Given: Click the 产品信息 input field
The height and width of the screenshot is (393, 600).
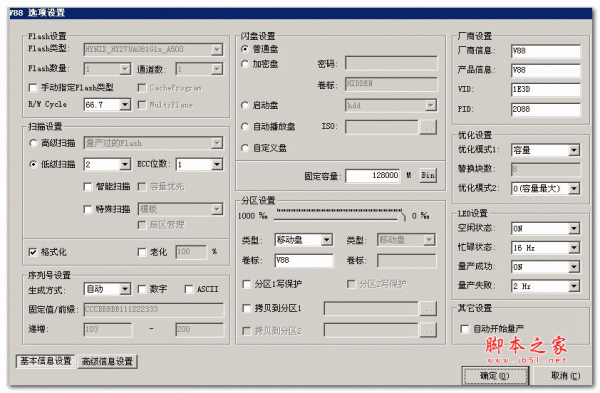Looking at the screenshot, I should click(546, 70).
